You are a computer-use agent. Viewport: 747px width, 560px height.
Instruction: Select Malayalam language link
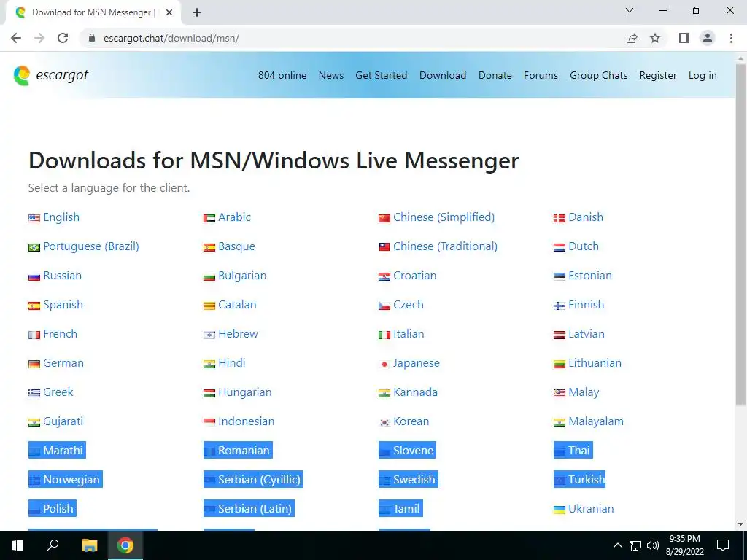click(595, 421)
